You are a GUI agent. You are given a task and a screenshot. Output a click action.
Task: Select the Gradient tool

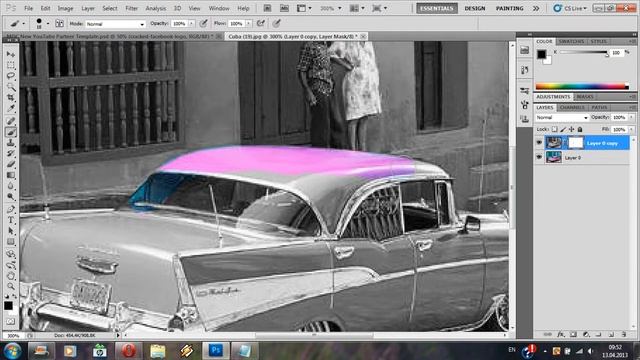point(11,175)
